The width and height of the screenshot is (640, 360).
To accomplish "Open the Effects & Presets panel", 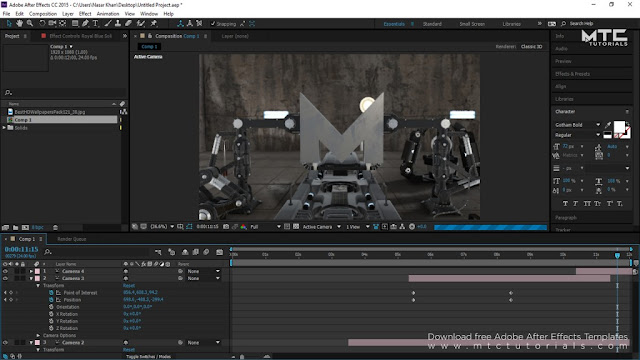I will [x=572, y=74].
